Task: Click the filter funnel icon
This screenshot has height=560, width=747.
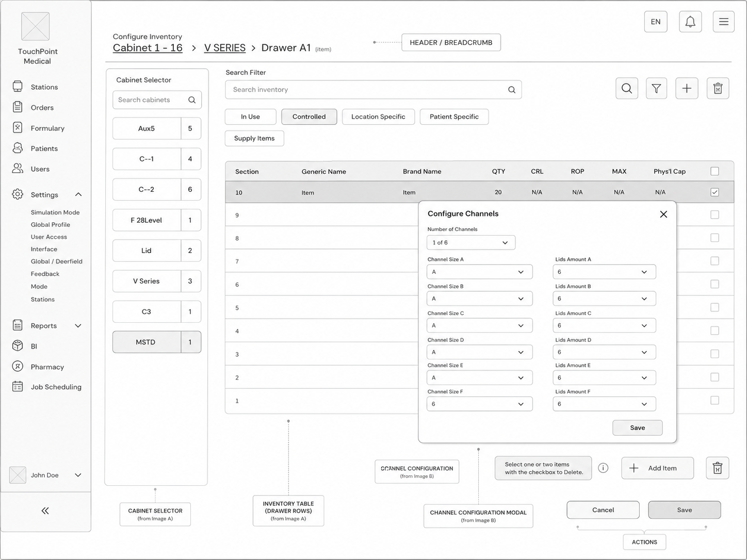Action: tap(656, 89)
